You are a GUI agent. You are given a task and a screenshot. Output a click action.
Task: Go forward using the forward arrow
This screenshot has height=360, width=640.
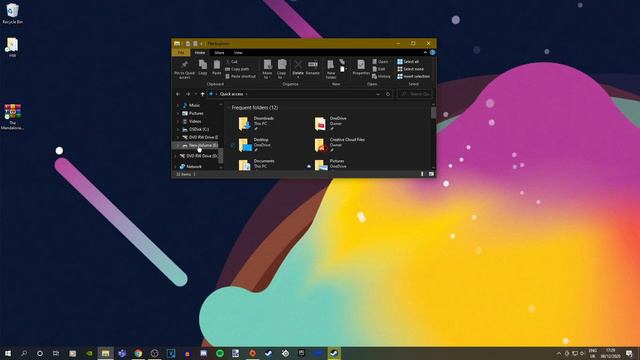pyautogui.click(x=188, y=94)
